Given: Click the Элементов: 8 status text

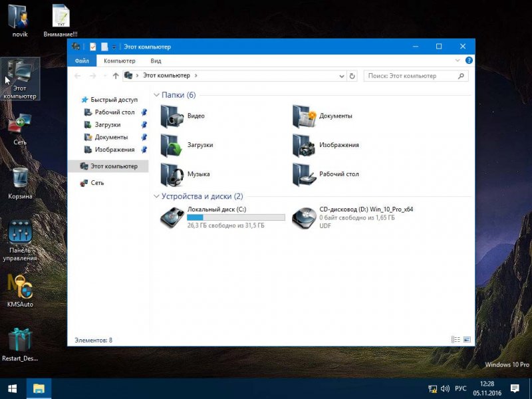Looking at the screenshot, I should (x=93, y=340).
